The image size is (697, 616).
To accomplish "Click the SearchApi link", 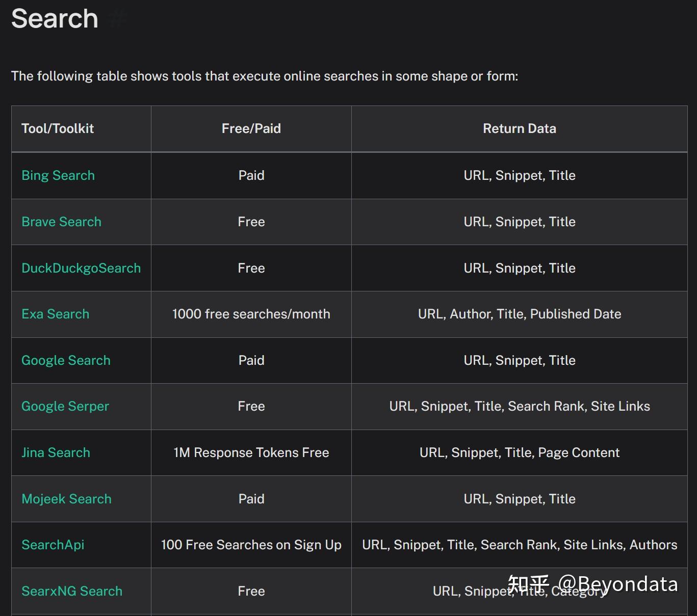I will tap(53, 545).
